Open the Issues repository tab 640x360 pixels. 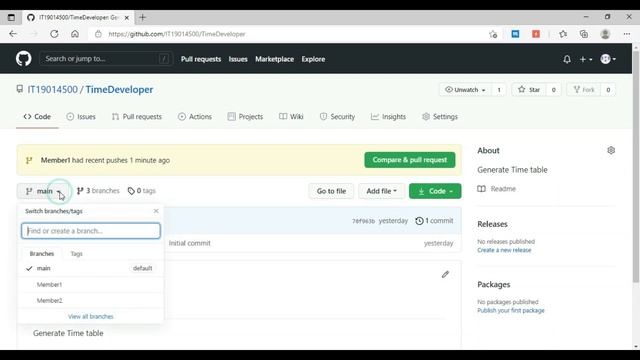81,117
